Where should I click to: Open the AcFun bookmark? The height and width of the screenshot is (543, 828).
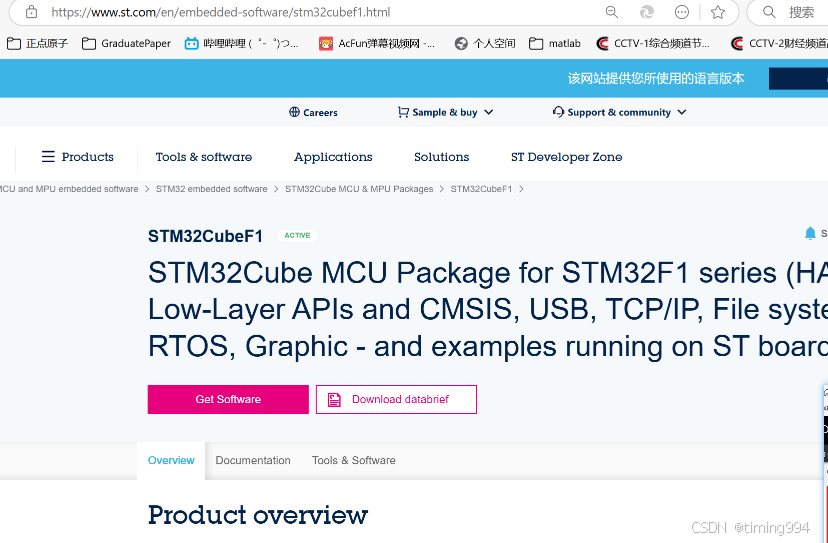[x=377, y=44]
